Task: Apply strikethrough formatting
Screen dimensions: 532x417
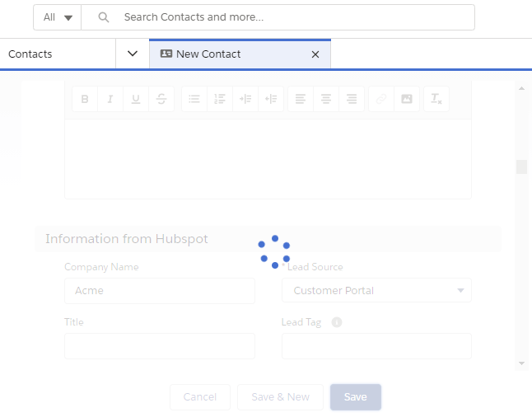Action: [x=161, y=99]
